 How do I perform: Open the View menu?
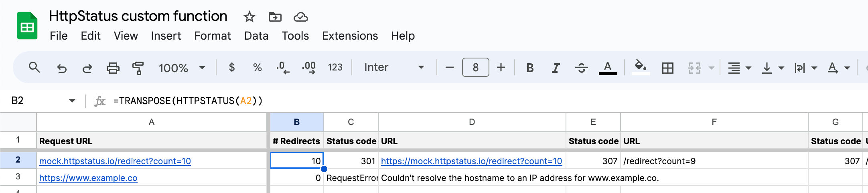pos(126,36)
